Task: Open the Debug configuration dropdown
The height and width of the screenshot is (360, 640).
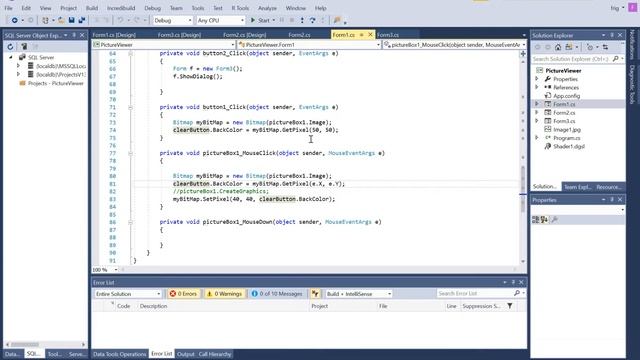Action: click(x=172, y=20)
